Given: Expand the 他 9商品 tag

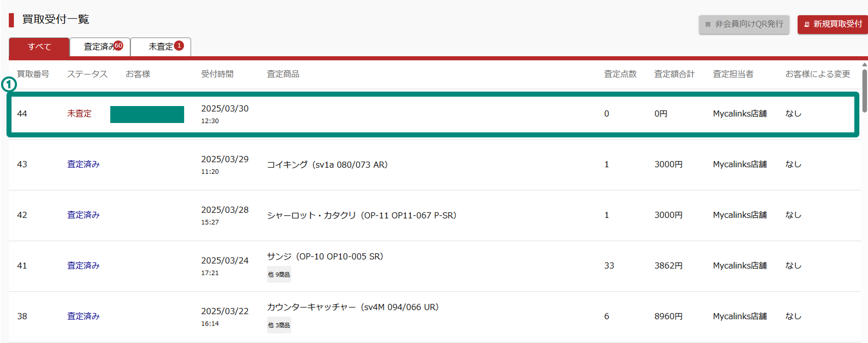Looking at the screenshot, I should (279, 274).
